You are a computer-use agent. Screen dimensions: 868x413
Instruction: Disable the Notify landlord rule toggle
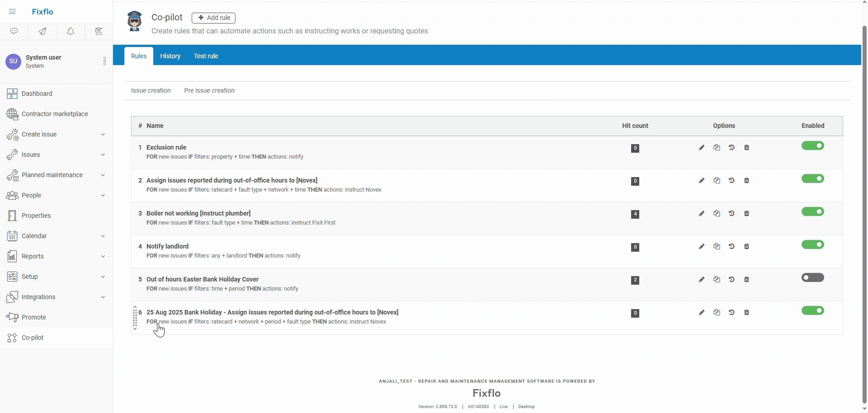813,244
